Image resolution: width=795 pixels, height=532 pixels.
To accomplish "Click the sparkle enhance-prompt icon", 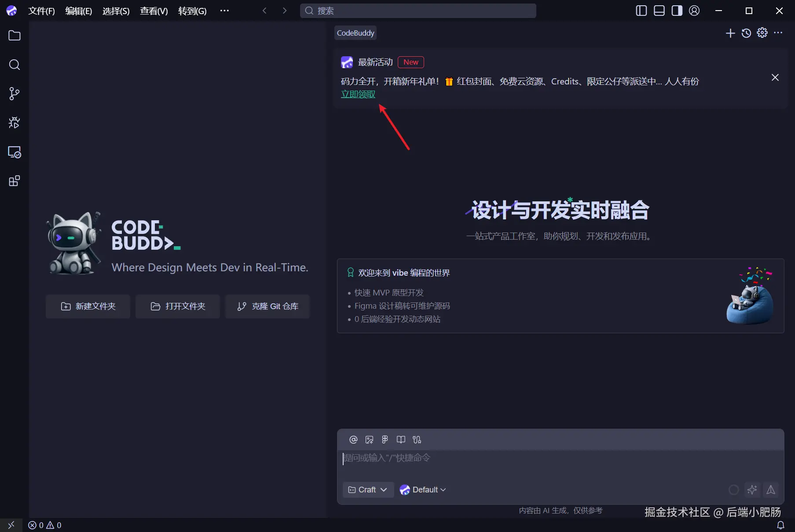I will pos(752,490).
